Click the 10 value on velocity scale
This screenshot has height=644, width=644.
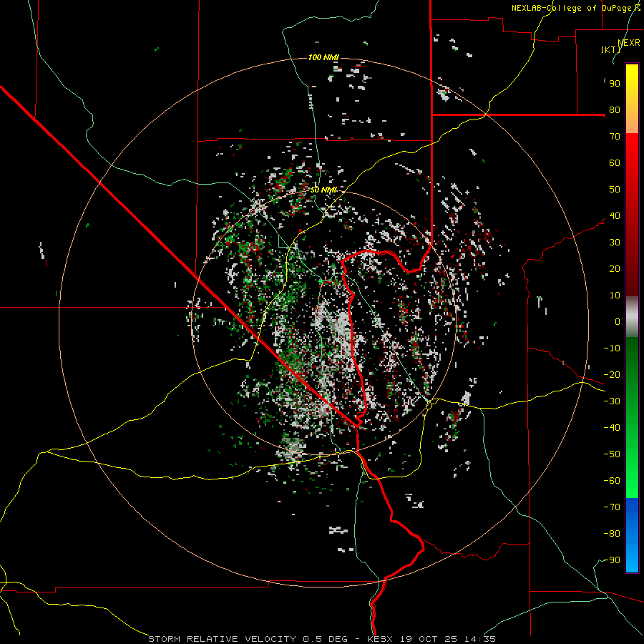pos(615,296)
